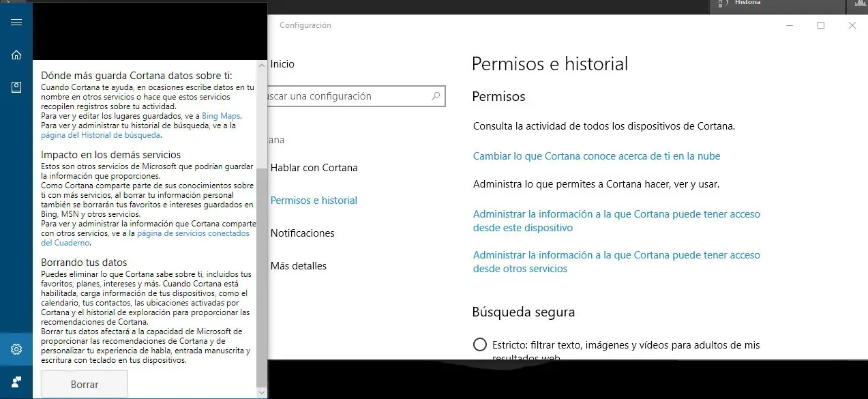Click Dónde más guarda Cortana datos heading
Image resolution: width=868 pixels, height=399 pixels.
[x=136, y=76]
